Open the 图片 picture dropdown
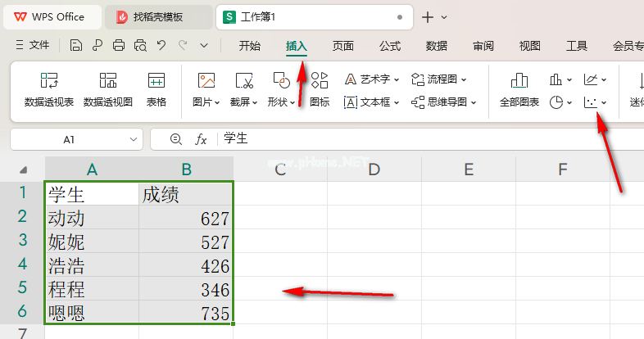 (217, 102)
